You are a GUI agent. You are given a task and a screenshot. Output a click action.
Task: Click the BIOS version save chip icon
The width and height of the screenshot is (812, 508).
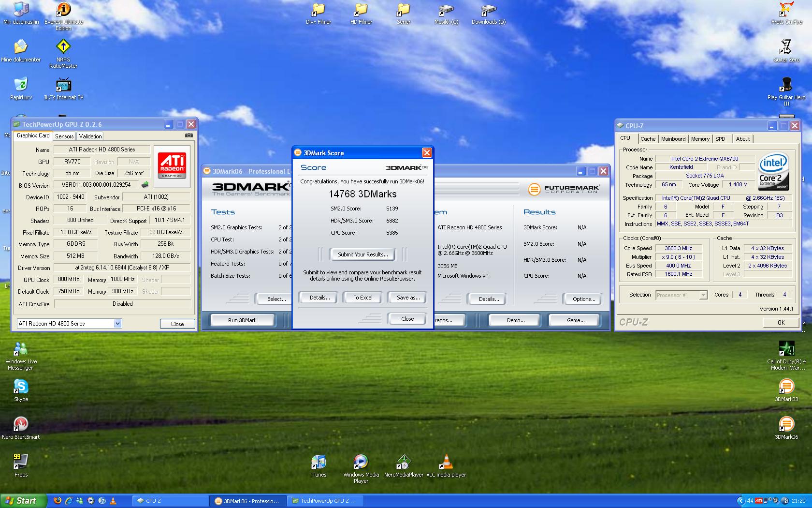(145, 185)
